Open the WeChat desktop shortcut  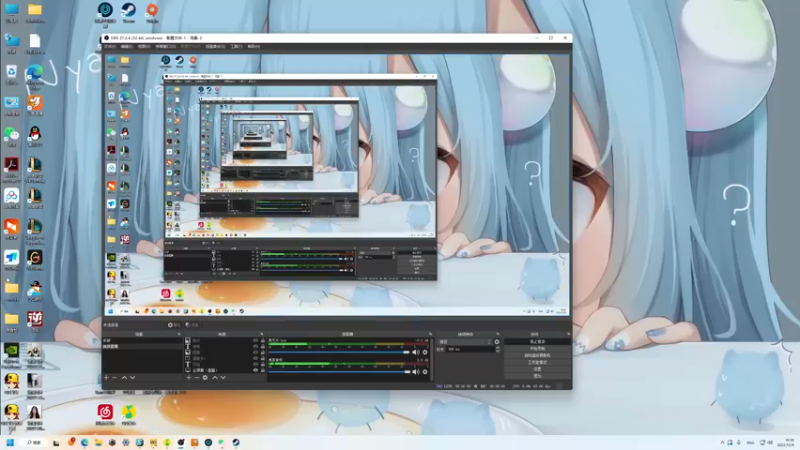coord(11,137)
